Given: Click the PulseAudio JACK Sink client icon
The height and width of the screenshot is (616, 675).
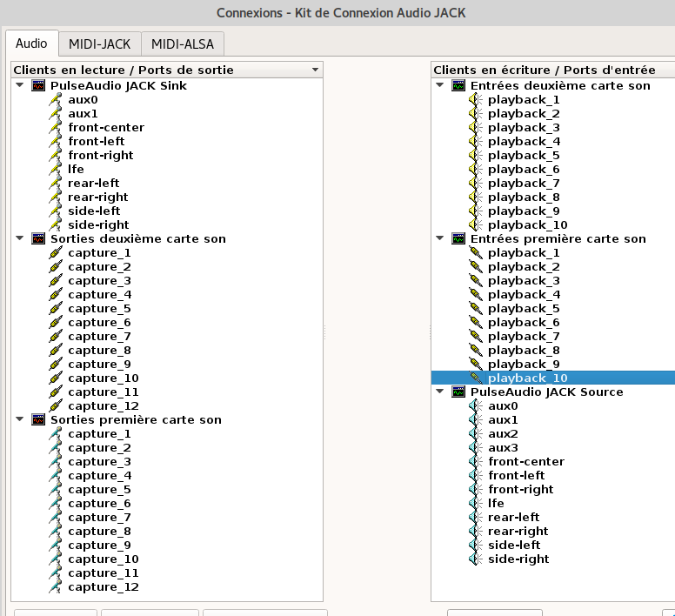Looking at the screenshot, I should pyautogui.click(x=38, y=85).
